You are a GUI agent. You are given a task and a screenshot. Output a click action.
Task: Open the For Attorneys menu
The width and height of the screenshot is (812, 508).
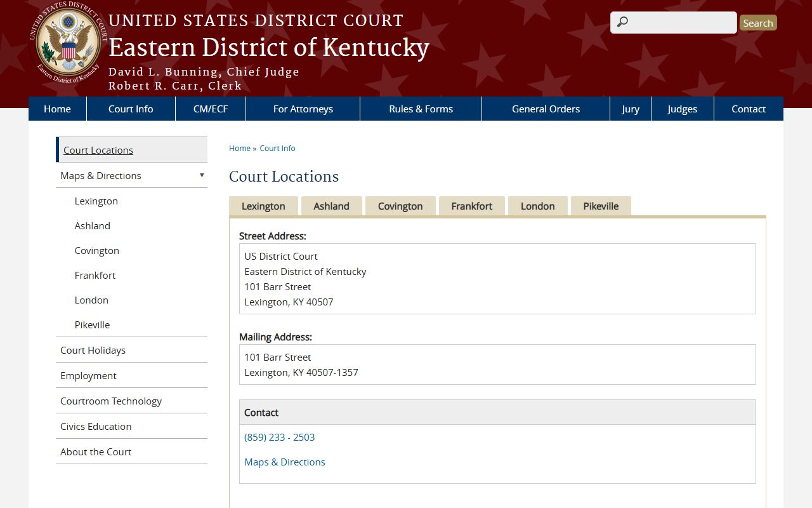pyautogui.click(x=303, y=109)
